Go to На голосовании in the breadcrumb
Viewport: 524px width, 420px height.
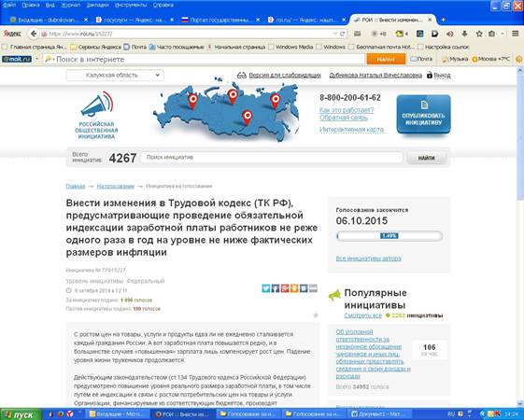coord(116,187)
